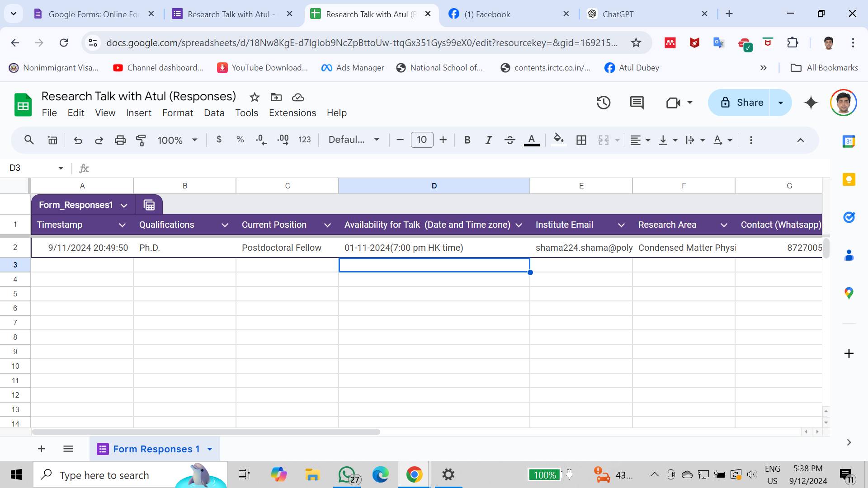Open Google Calendar side panel
The image size is (868, 488).
[849, 141]
